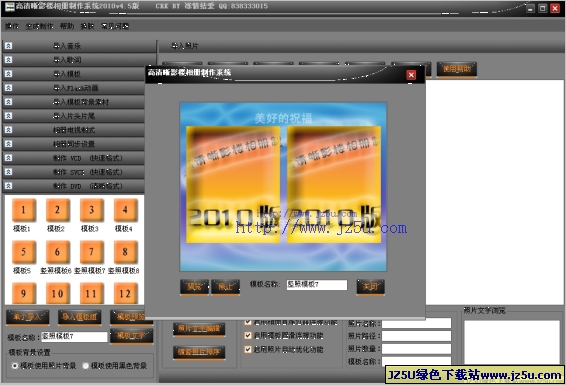
Task: Select the orange template 6 icon
Action: coord(57,252)
